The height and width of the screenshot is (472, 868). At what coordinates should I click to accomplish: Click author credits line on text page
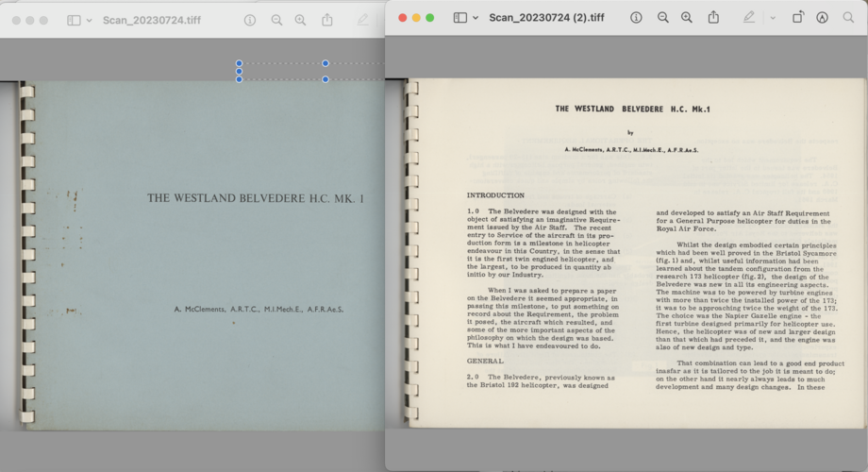[x=631, y=149]
